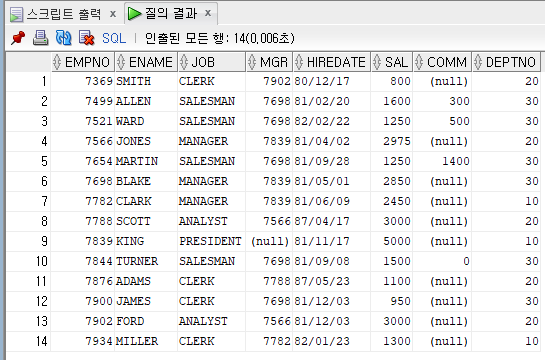Close the 스크립트 출력 tab
Screen dimensions: 545x360
(x=113, y=14)
